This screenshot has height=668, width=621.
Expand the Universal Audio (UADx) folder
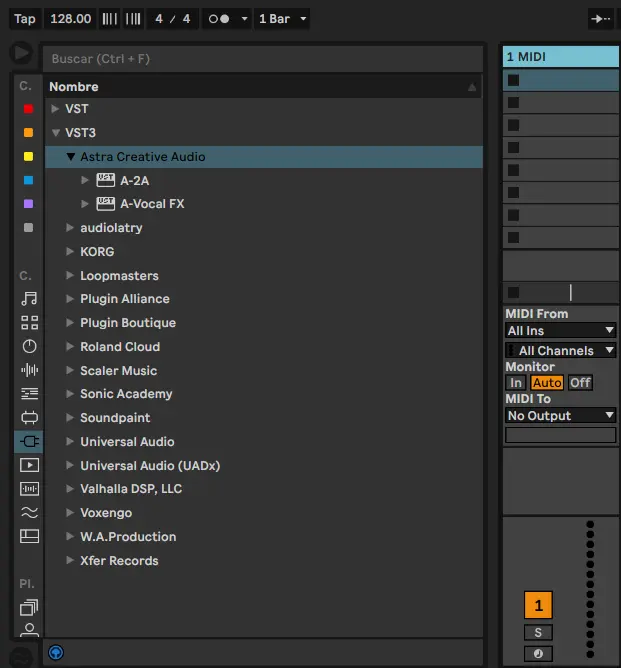[70, 465]
